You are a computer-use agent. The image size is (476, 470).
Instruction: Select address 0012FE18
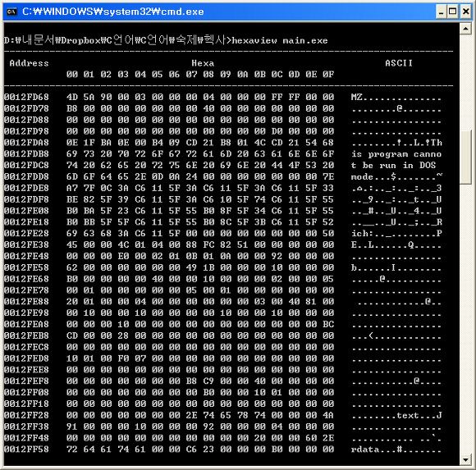[x=26, y=222]
